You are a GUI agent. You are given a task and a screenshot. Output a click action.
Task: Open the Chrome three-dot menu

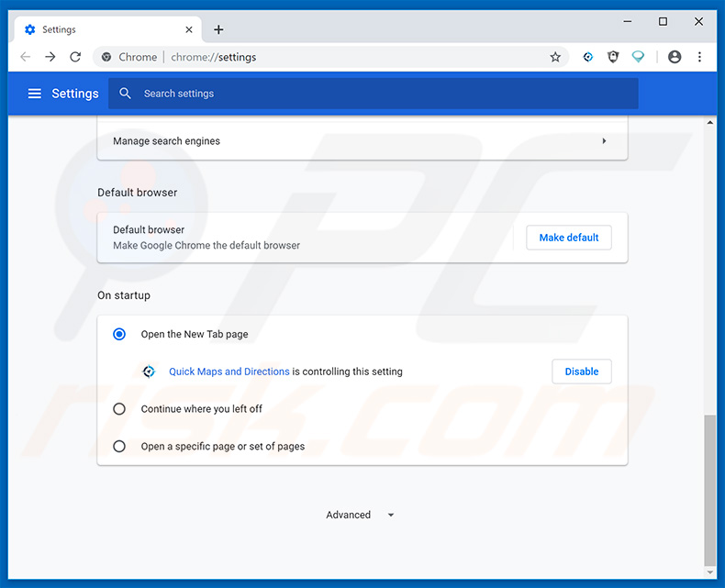699,57
